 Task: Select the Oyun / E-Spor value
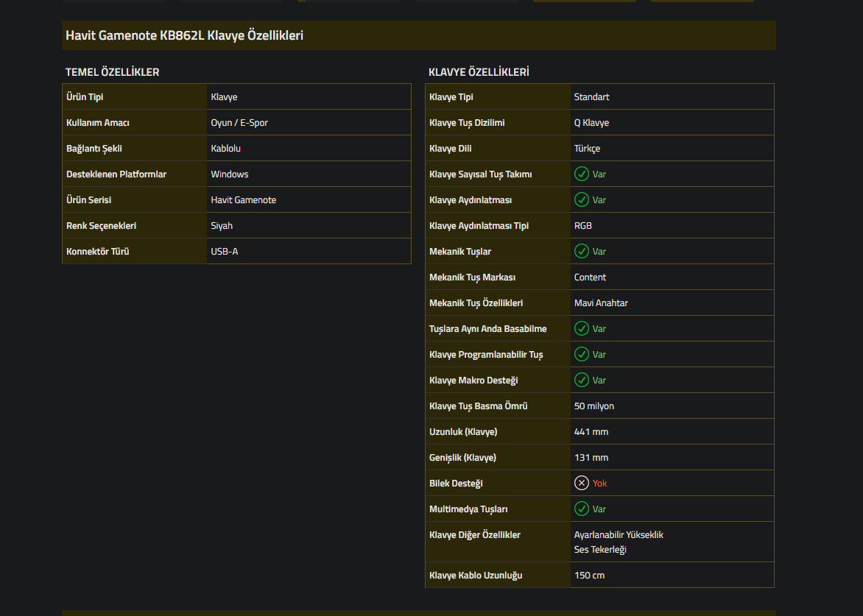(239, 123)
